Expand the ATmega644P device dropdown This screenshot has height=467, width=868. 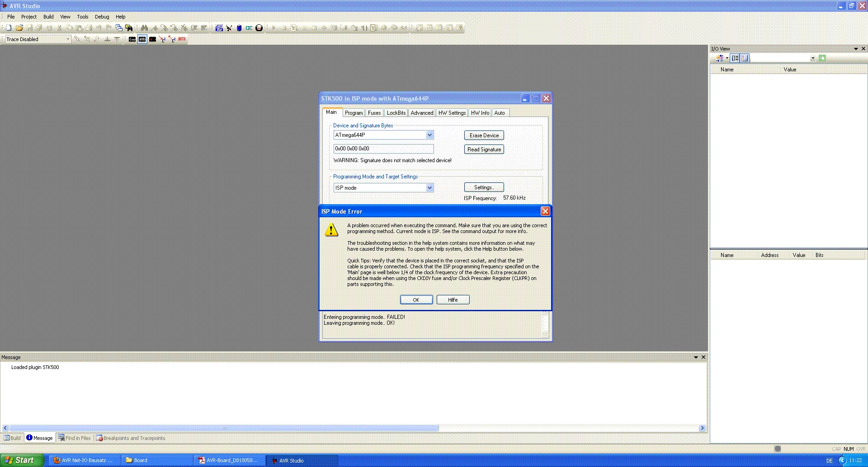(429, 135)
